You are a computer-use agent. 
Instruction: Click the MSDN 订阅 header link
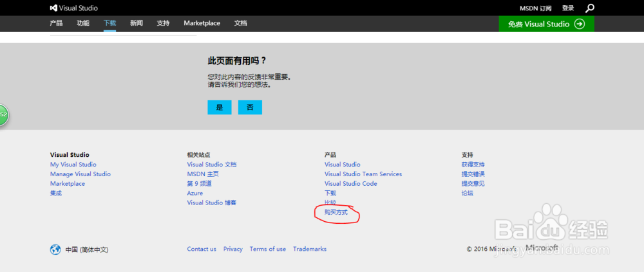[536, 8]
